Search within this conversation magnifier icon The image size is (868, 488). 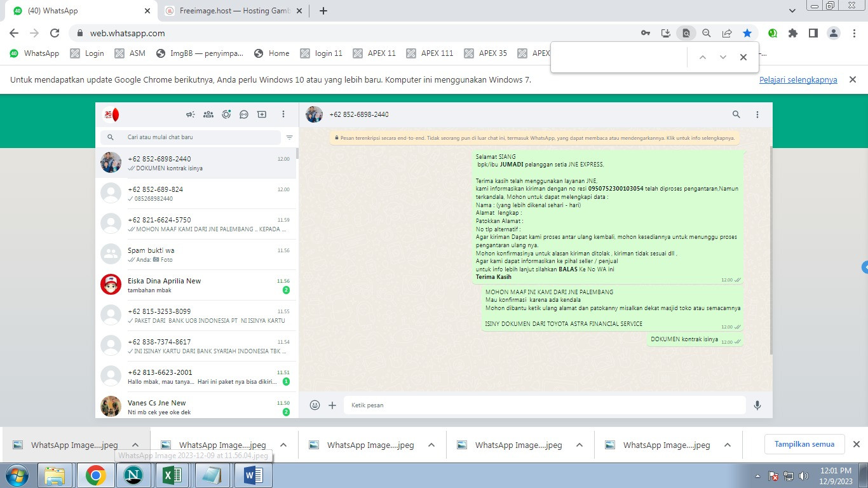736,114
